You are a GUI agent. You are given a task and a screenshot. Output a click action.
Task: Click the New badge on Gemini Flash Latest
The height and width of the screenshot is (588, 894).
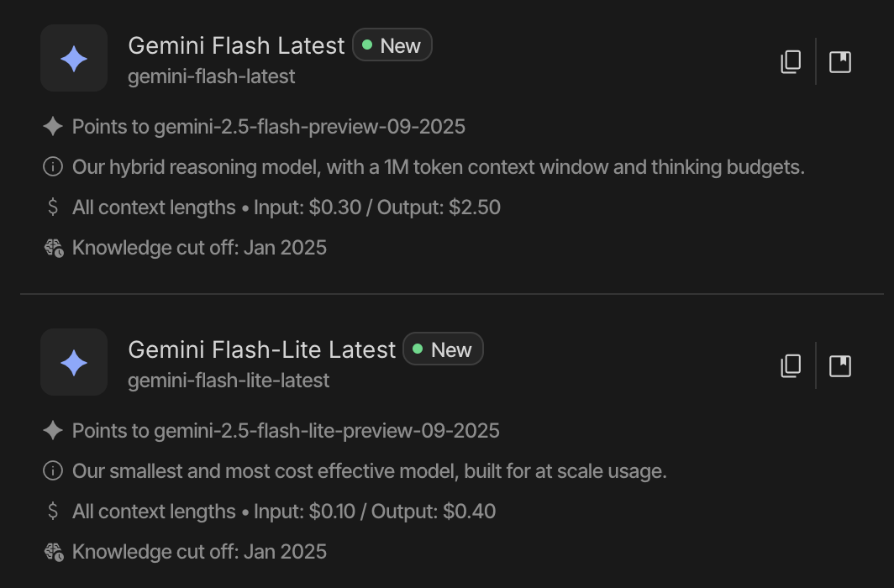pos(392,45)
